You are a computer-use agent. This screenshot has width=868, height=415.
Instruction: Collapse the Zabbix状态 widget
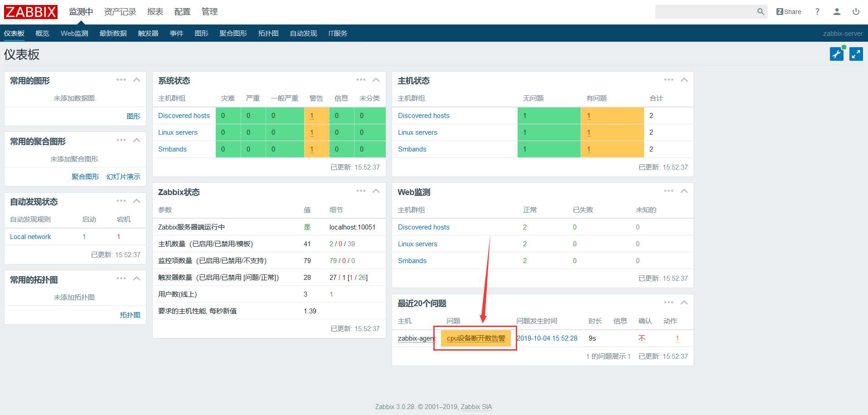(376, 191)
